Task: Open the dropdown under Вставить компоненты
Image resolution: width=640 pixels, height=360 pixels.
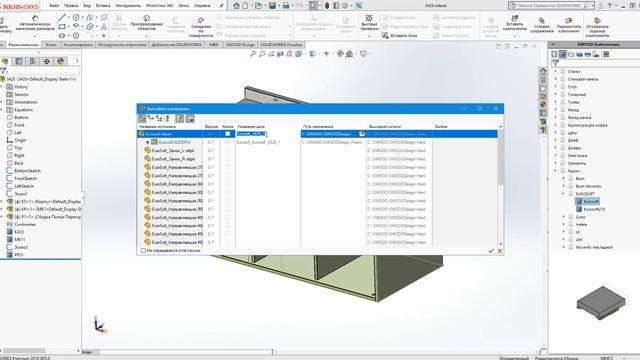Action: click(514, 36)
